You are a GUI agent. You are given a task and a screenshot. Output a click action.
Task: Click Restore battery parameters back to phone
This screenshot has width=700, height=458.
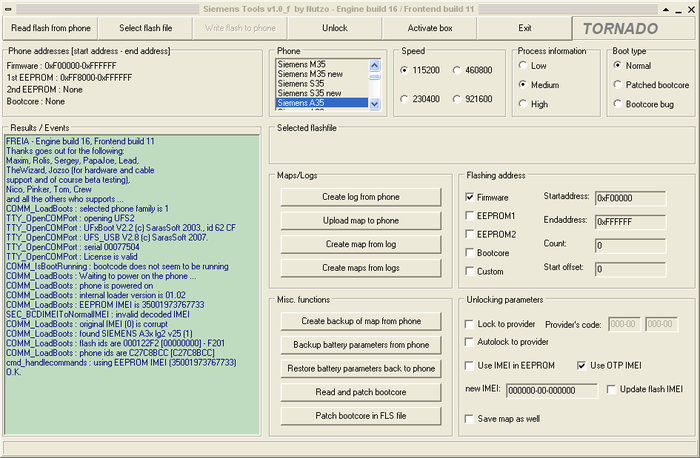pos(361,368)
